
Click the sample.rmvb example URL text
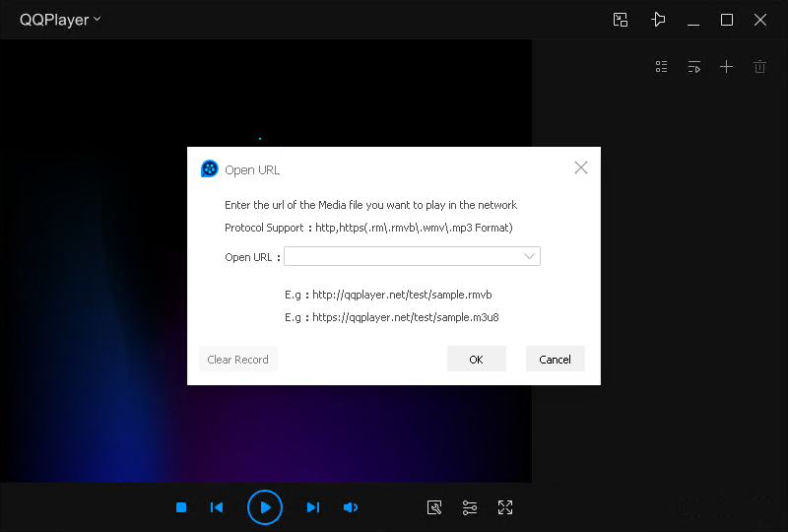coord(402,295)
